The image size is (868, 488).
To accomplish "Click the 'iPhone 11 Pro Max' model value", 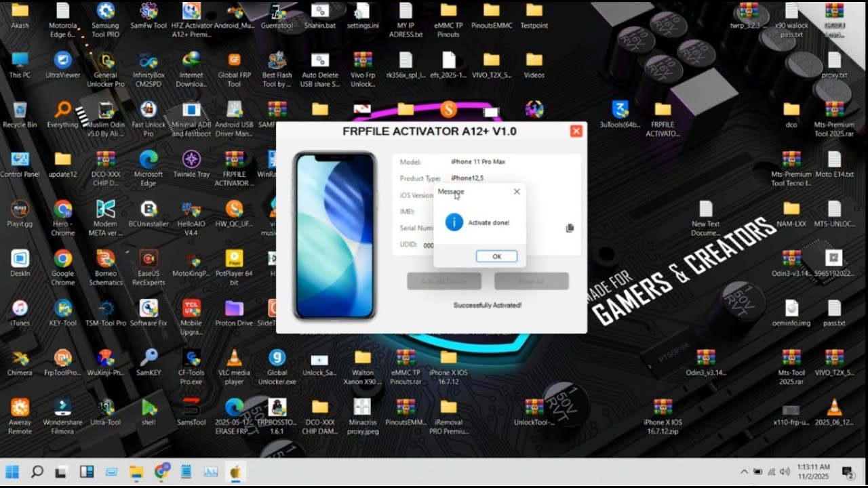I will (x=478, y=162).
